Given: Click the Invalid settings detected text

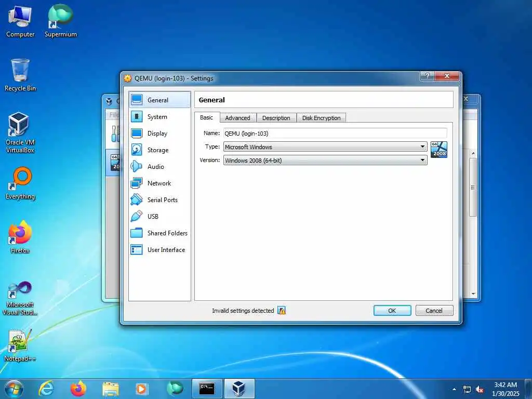Looking at the screenshot, I should pos(243,311).
